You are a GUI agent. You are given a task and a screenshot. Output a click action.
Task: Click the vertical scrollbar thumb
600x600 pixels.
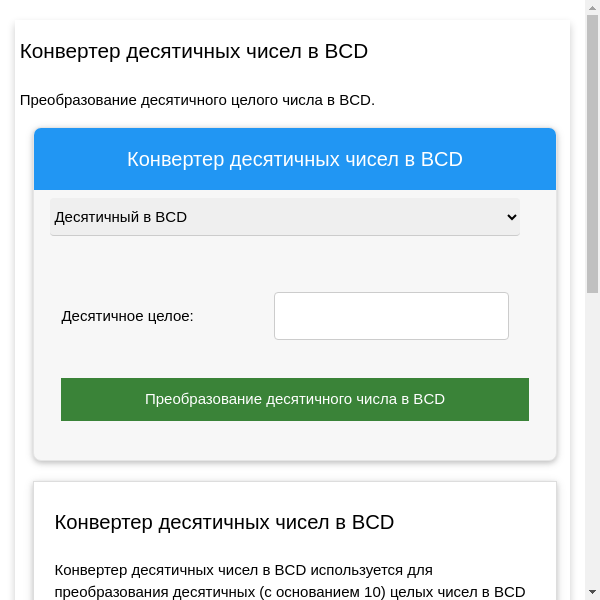click(592, 150)
